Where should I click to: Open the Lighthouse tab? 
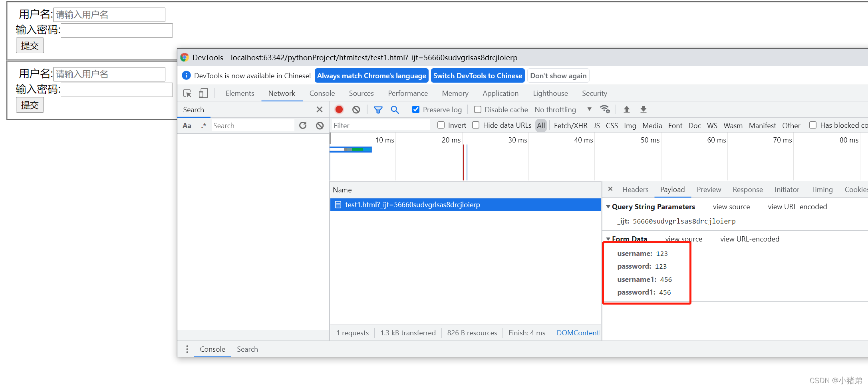tap(550, 93)
